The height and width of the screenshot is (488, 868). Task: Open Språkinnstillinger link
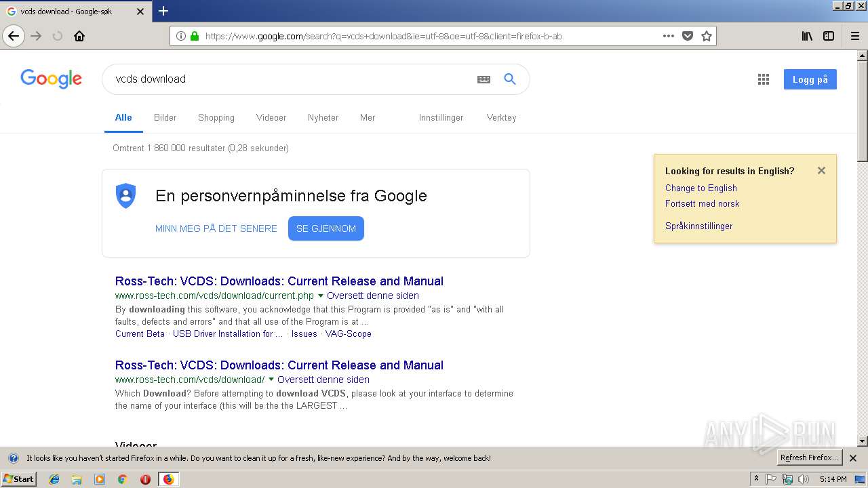698,226
